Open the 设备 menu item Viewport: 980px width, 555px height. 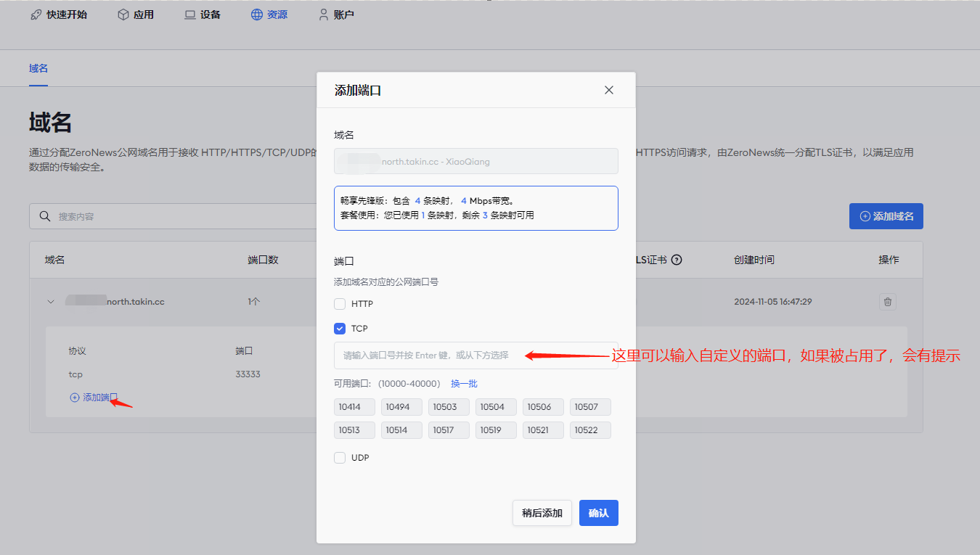tap(203, 15)
